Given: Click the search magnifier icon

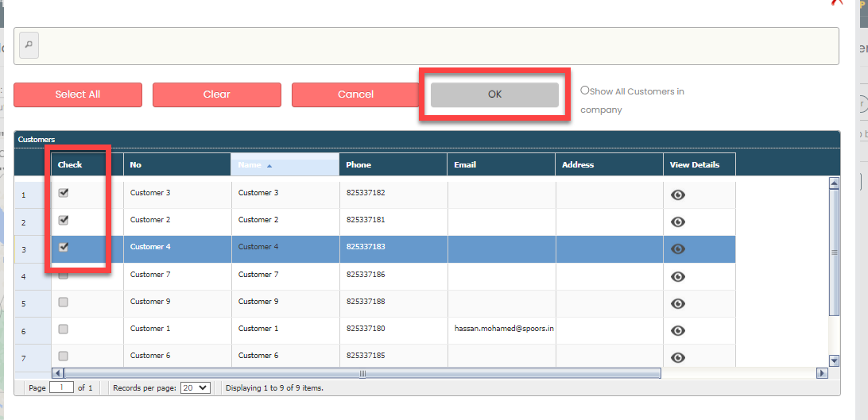Looking at the screenshot, I should [x=29, y=45].
